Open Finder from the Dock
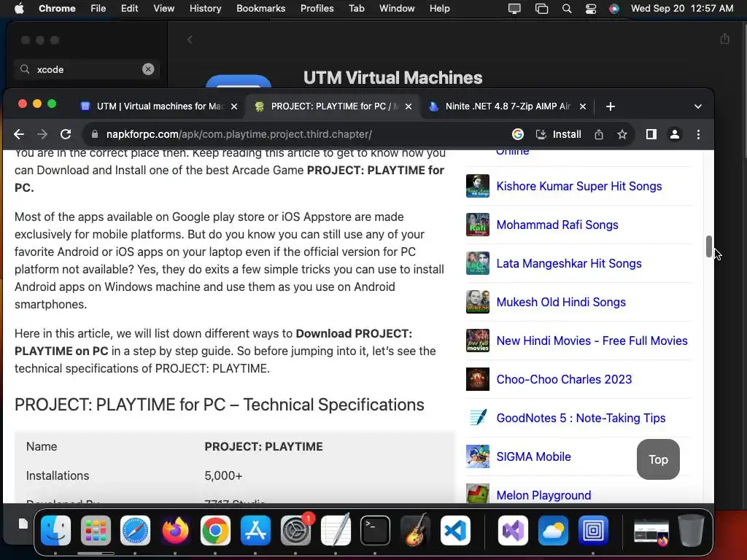The height and width of the screenshot is (560, 747). [55, 531]
